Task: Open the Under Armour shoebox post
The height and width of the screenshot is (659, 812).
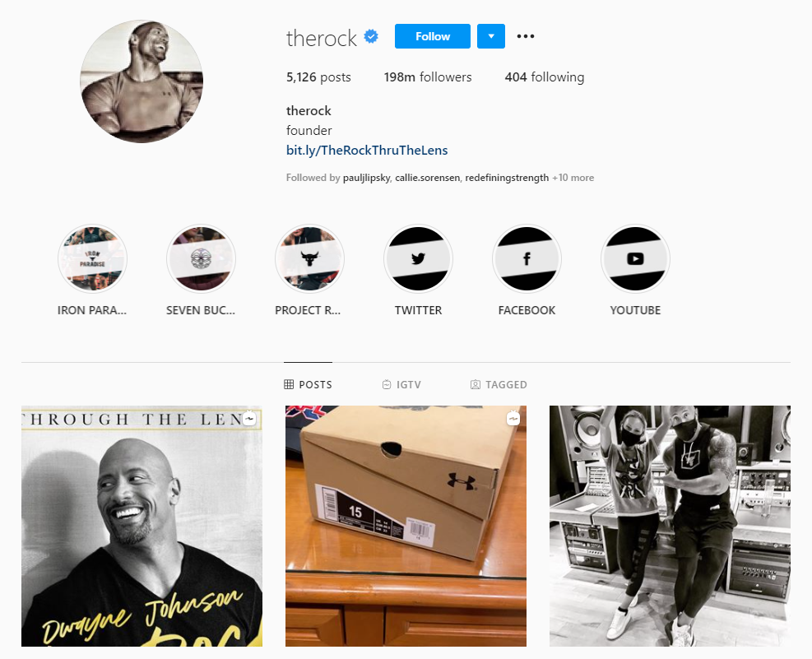Action: click(406, 526)
